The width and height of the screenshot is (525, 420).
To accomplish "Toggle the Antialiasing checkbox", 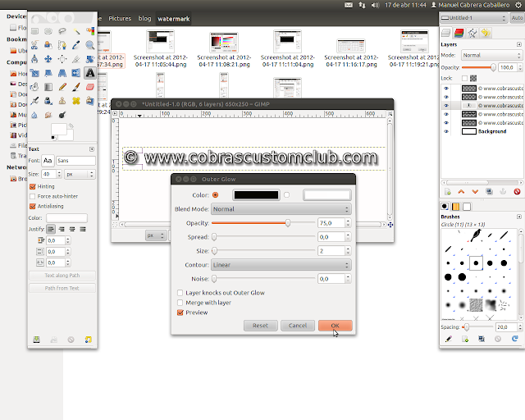I will tap(33, 206).
